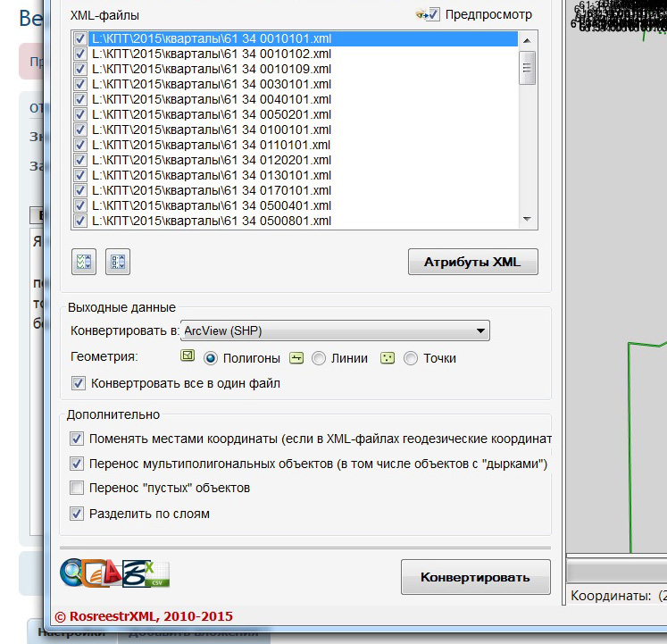Select the Точки radio button
This screenshot has width=667, height=644.
coord(411,358)
